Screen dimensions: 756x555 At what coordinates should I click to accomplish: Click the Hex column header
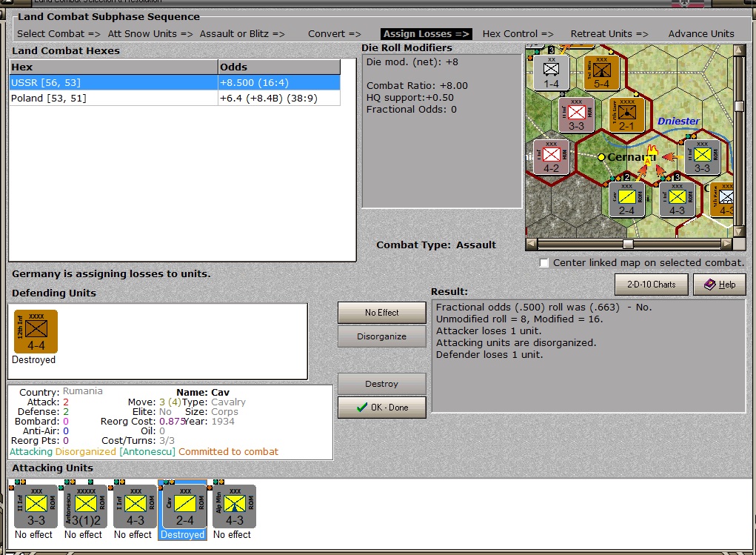114,67
